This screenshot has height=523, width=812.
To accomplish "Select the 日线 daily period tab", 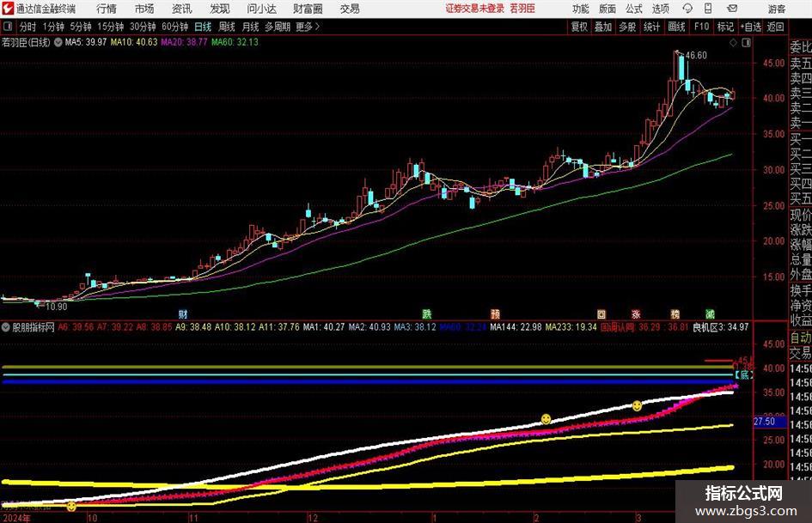I will pos(203,27).
